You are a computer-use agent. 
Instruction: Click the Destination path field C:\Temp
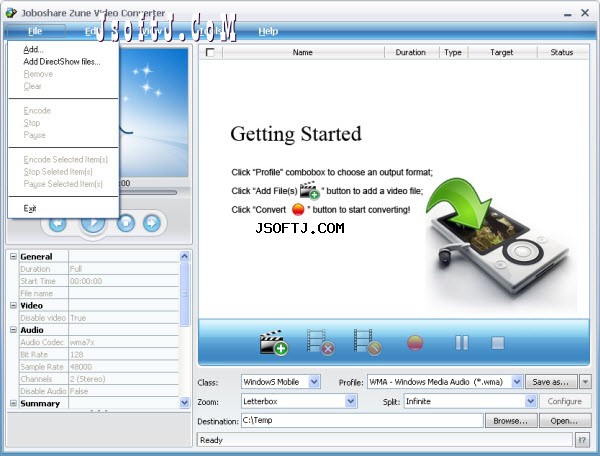click(x=362, y=420)
